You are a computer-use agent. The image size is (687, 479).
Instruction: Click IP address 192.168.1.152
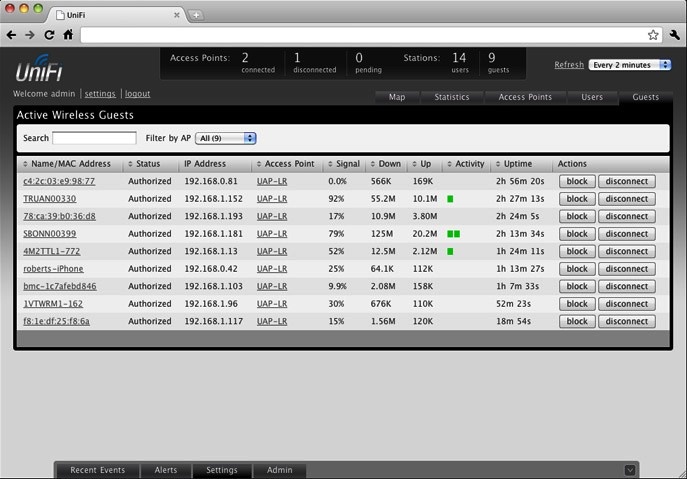213,199
